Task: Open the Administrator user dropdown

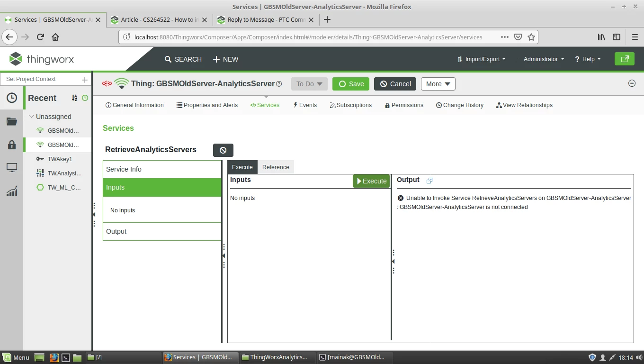Action: 544,59
